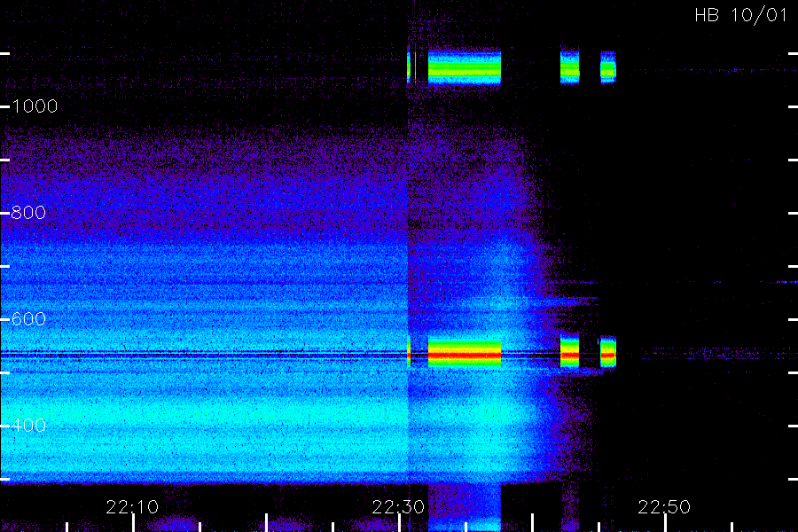The image size is (798, 532).
Task: Click the HB 10/01 header label
Action: pyautogui.click(x=740, y=15)
